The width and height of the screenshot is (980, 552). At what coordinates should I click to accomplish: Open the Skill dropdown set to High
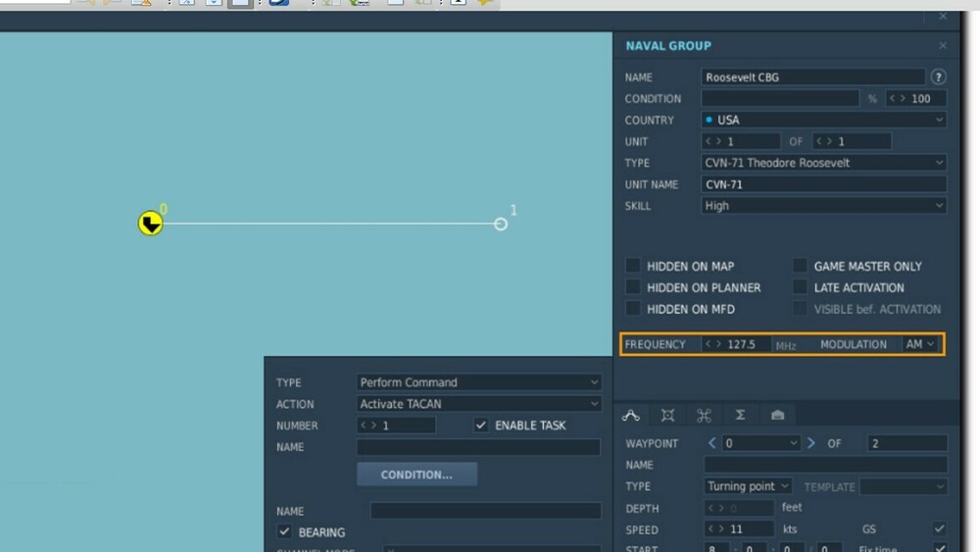[823, 206]
